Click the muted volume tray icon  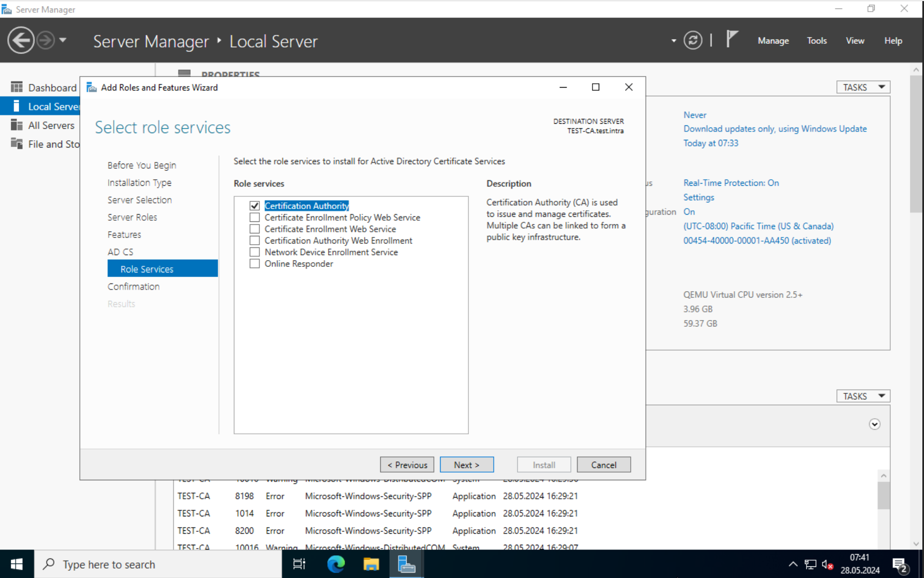(828, 564)
